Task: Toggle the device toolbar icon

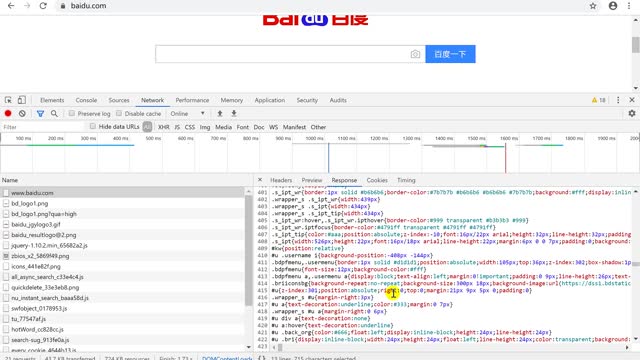Action: click(22, 100)
